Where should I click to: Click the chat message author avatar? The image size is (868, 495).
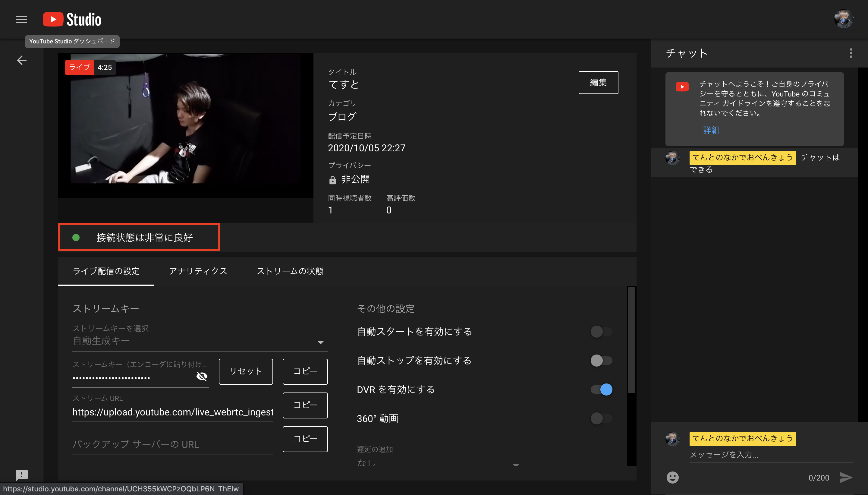[673, 158]
